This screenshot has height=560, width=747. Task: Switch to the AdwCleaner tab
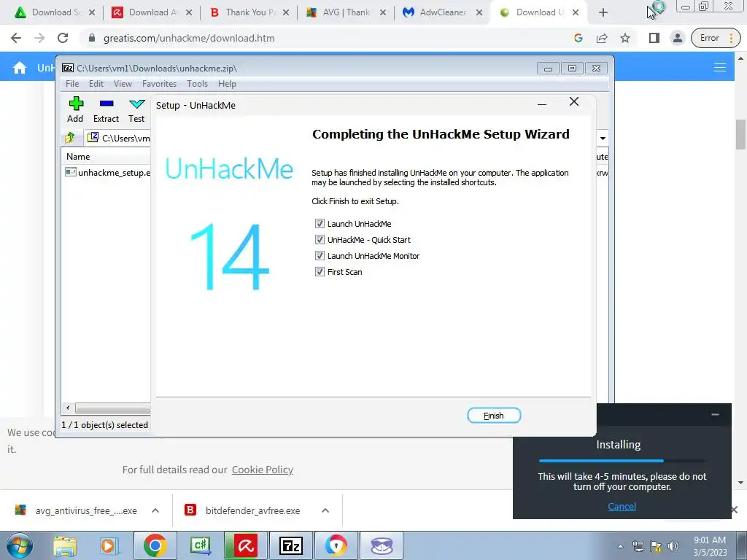(x=441, y=12)
